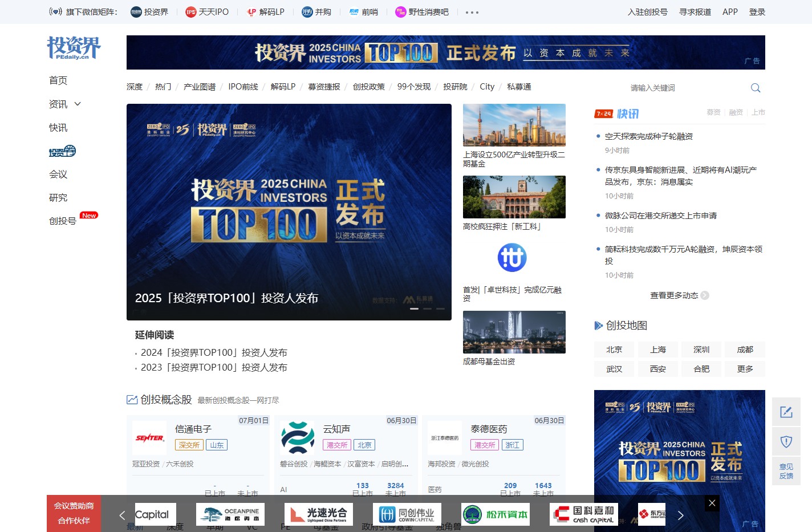Click the 同创伟业 sponsor logo

point(407,514)
